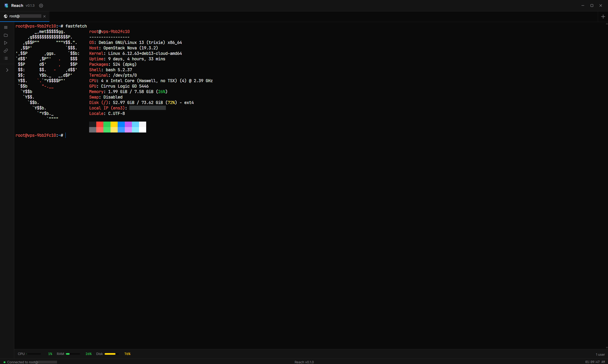Open the sidebar lines panel icon

click(x=6, y=28)
